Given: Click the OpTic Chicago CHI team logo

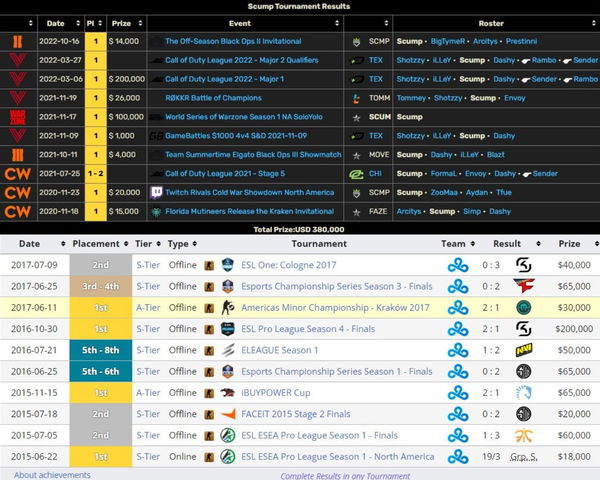Looking at the screenshot, I should coord(356,174).
